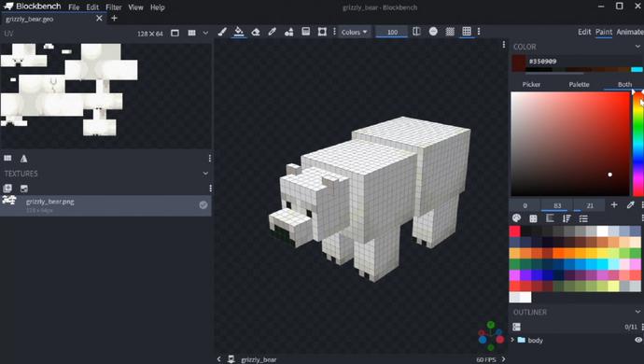This screenshot has width=644, height=364.
Task: Click the generate palette grid icon
Action: point(533,218)
